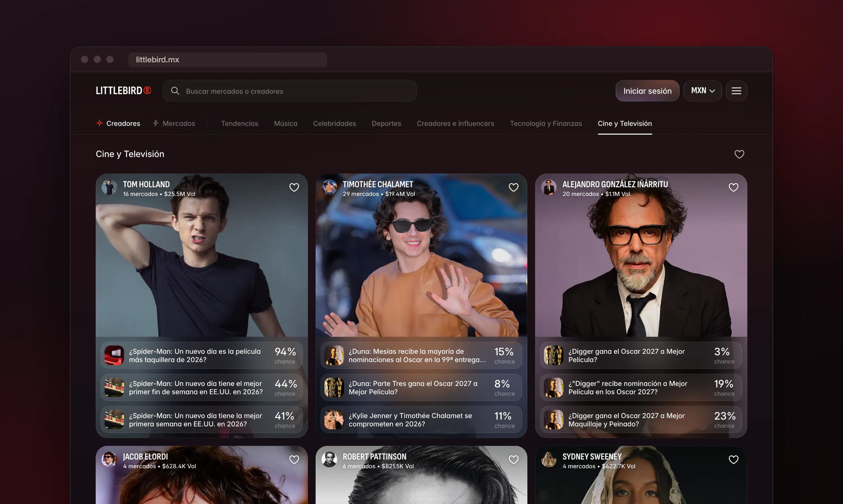Screen dimensions: 843x504
Task: Toggle favorite heart on Sydney Sweeney card
Action: pos(733,460)
